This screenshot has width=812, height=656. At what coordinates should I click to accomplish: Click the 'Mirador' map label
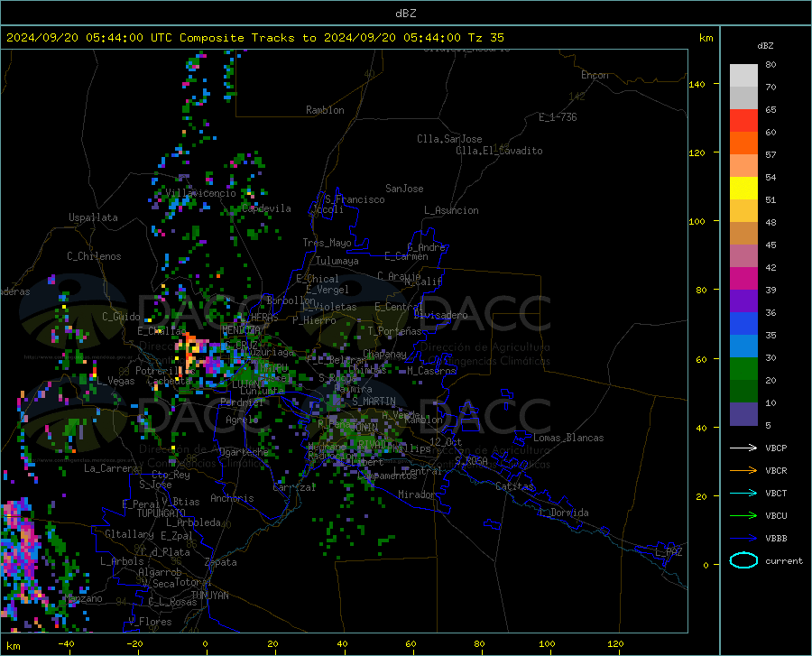417,494
